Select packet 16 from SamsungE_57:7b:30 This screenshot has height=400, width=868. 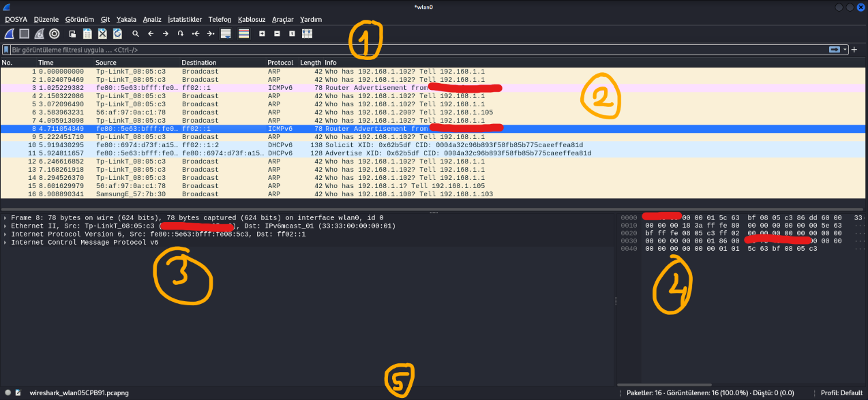[434, 194]
